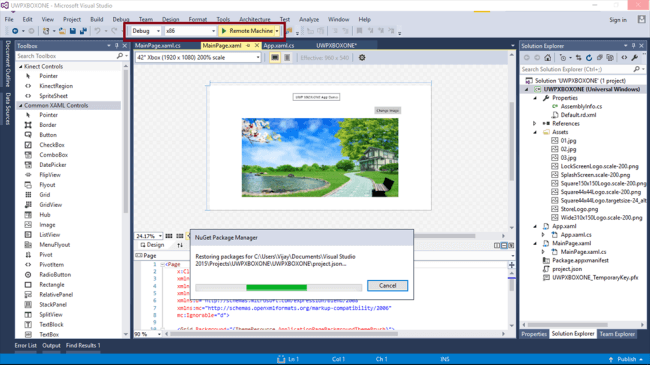
Task: Switch the designer to landscape orientation
Action: (x=275, y=58)
